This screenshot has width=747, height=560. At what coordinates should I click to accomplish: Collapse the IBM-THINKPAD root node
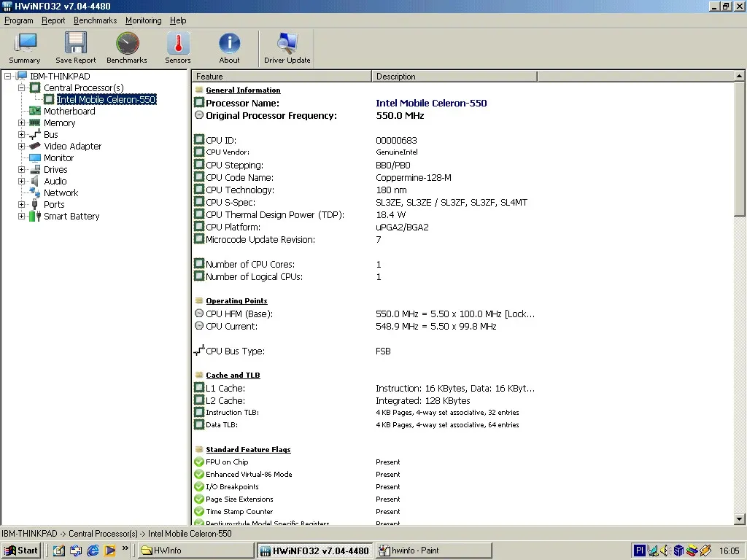[x=7, y=76]
